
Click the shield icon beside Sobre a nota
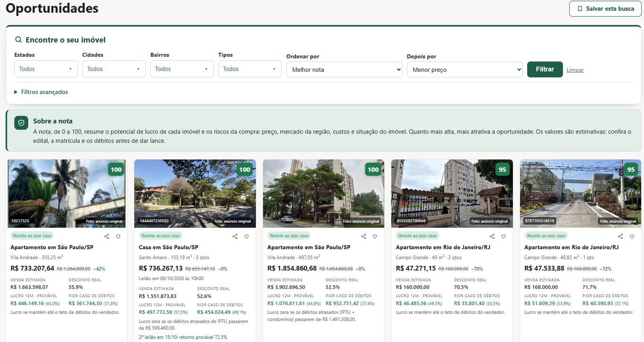click(21, 123)
